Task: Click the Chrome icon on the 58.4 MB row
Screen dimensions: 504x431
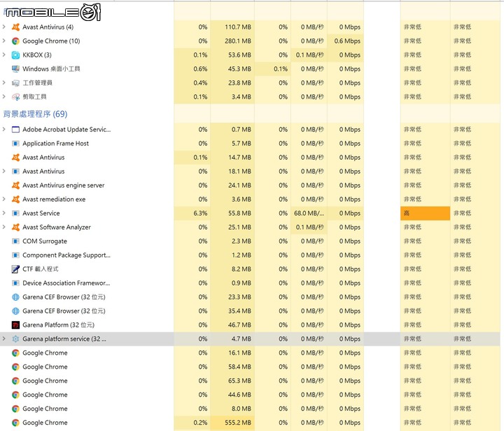Action: (15, 367)
